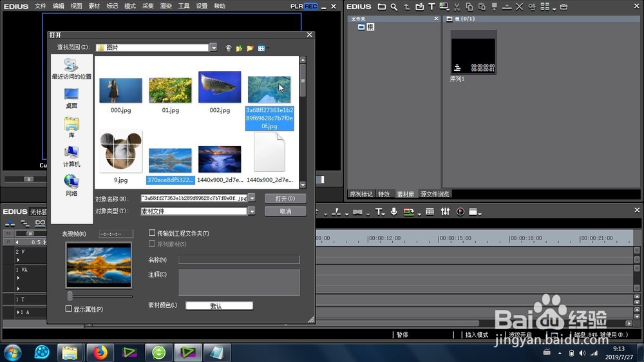
Task: Click the folder icon in the bin toolbar
Action: [381, 6]
